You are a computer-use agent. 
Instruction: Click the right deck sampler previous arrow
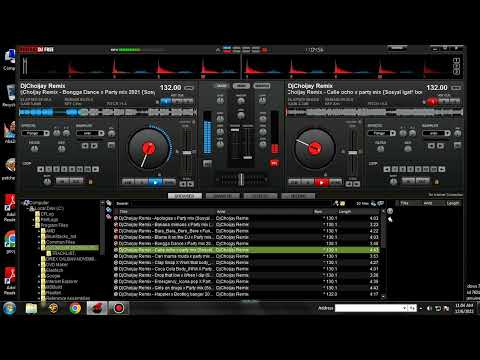431,146
